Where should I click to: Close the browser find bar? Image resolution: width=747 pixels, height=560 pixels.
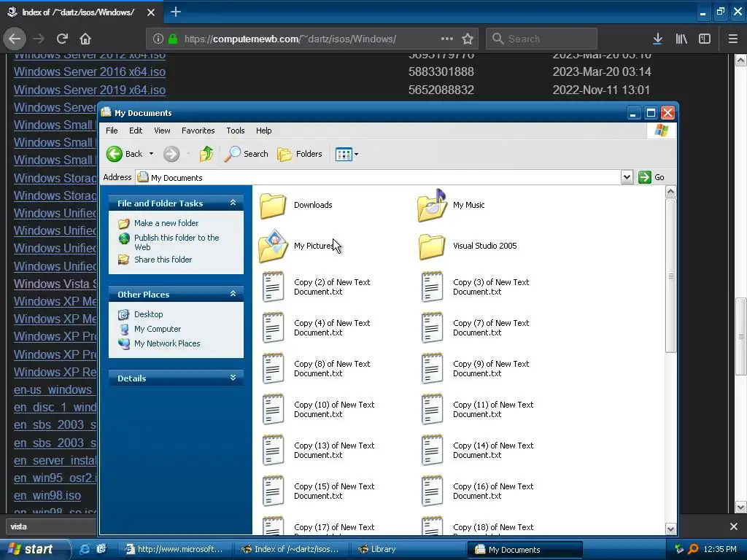734,526
